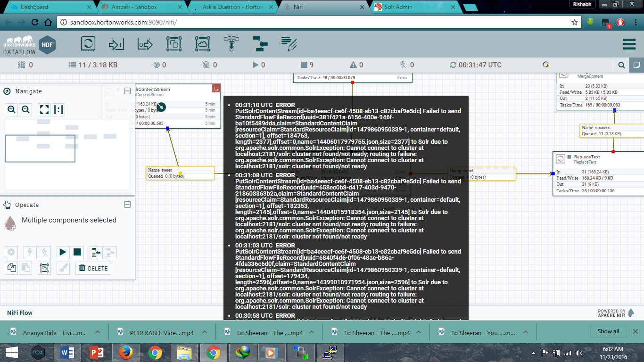Collapse the Operate panel
Screen dimensions: 644x362
coord(127,205)
